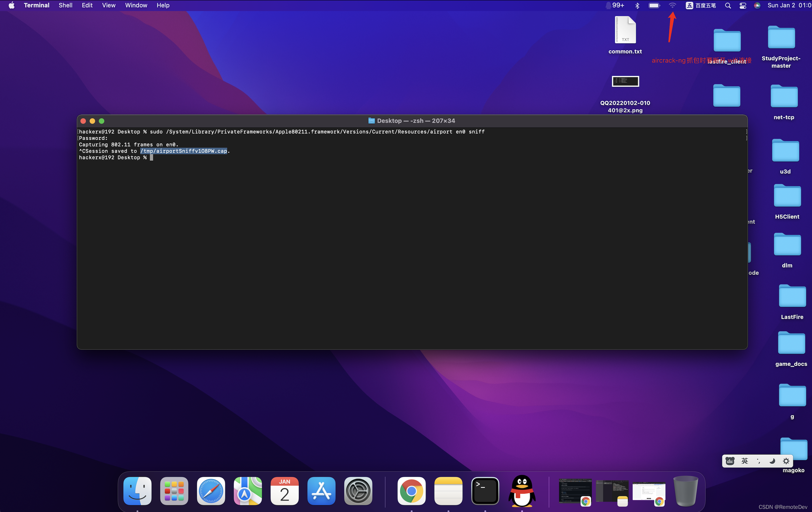Open App Store from the Dock
This screenshot has height=512, width=812.
[x=321, y=491]
